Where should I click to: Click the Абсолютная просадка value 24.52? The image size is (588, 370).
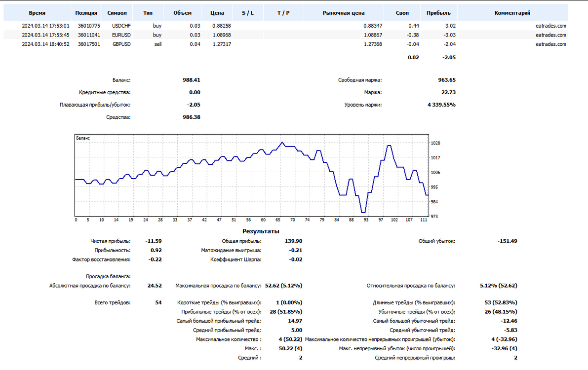pos(155,286)
